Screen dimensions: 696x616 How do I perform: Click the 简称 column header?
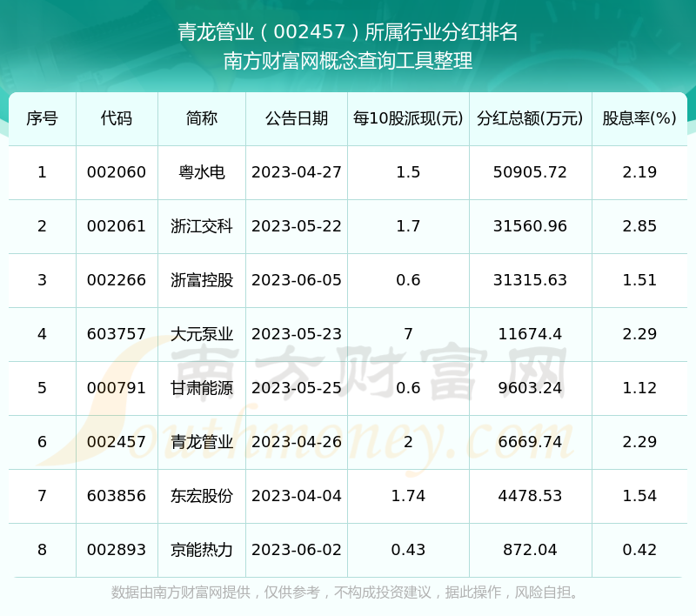tap(202, 118)
